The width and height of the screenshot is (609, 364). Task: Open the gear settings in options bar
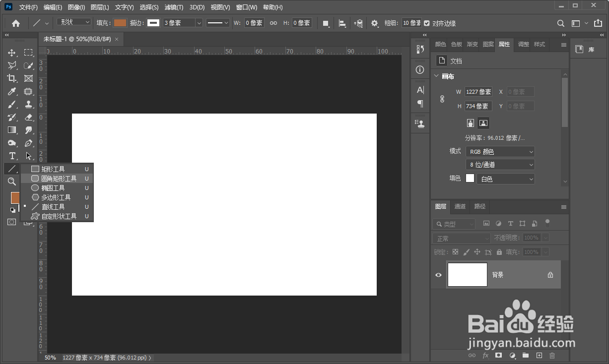pyautogui.click(x=375, y=23)
